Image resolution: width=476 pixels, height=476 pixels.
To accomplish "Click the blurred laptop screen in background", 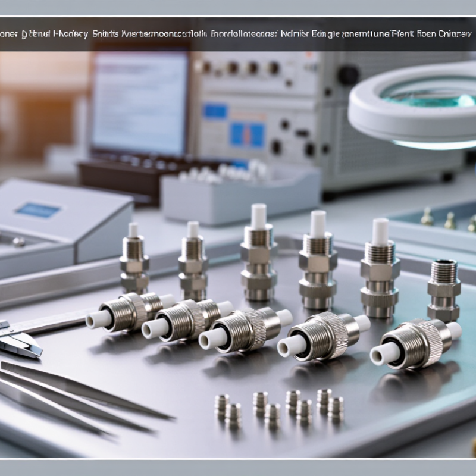I will click(x=140, y=103).
